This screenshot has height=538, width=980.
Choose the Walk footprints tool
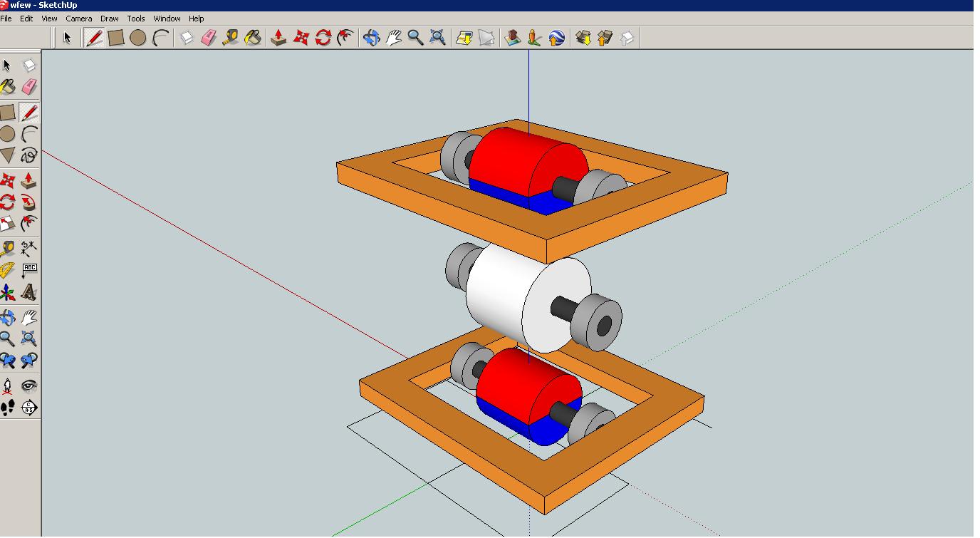(x=7, y=408)
